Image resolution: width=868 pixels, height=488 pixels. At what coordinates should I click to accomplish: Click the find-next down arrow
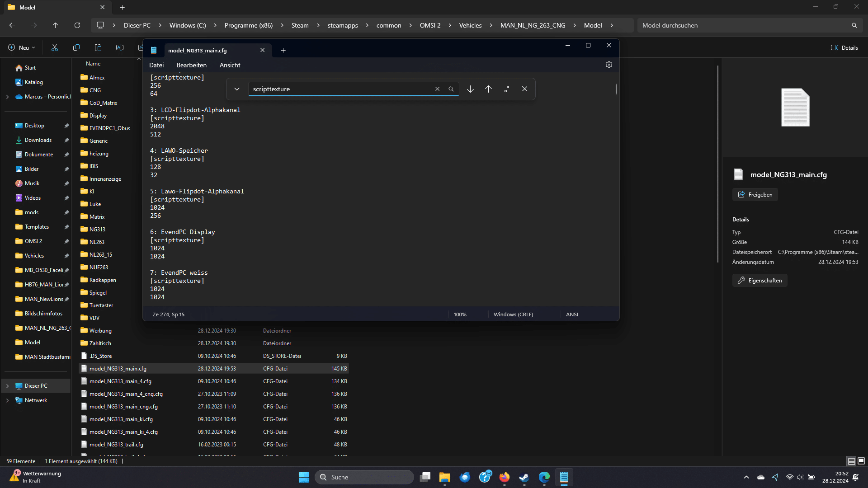pos(470,89)
